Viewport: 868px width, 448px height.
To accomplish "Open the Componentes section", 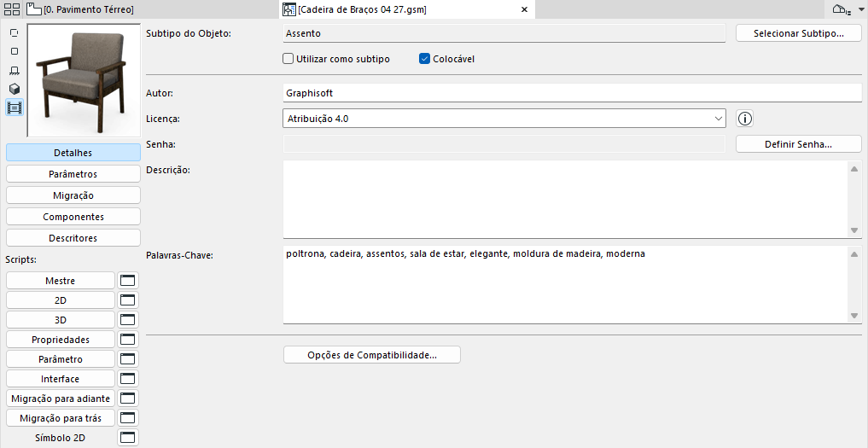I will tap(73, 217).
